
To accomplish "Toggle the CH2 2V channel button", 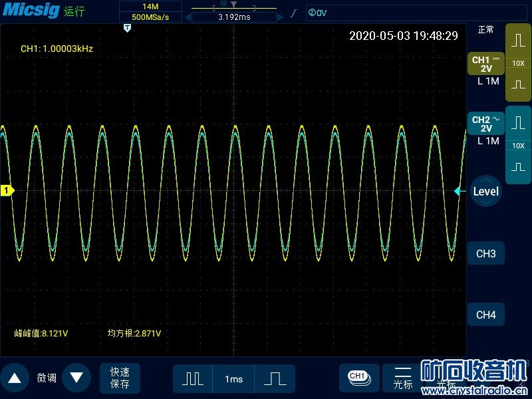I will coord(485,124).
